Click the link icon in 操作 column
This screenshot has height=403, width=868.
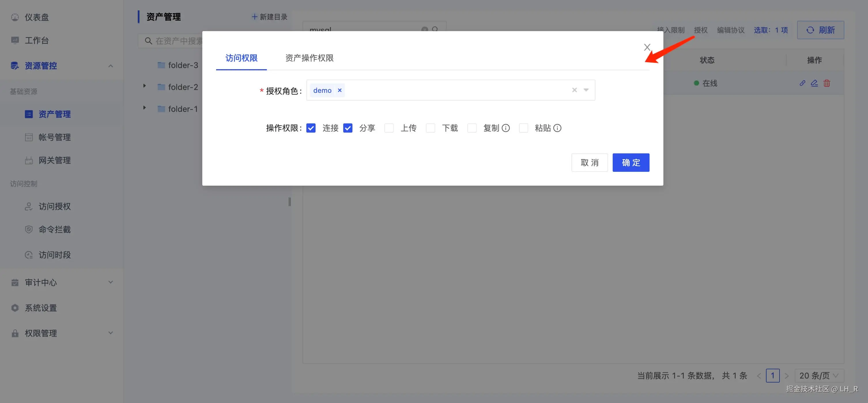(x=802, y=83)
